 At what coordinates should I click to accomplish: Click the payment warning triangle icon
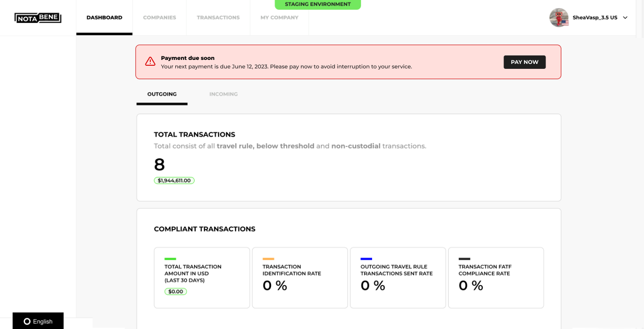point(150,62)
